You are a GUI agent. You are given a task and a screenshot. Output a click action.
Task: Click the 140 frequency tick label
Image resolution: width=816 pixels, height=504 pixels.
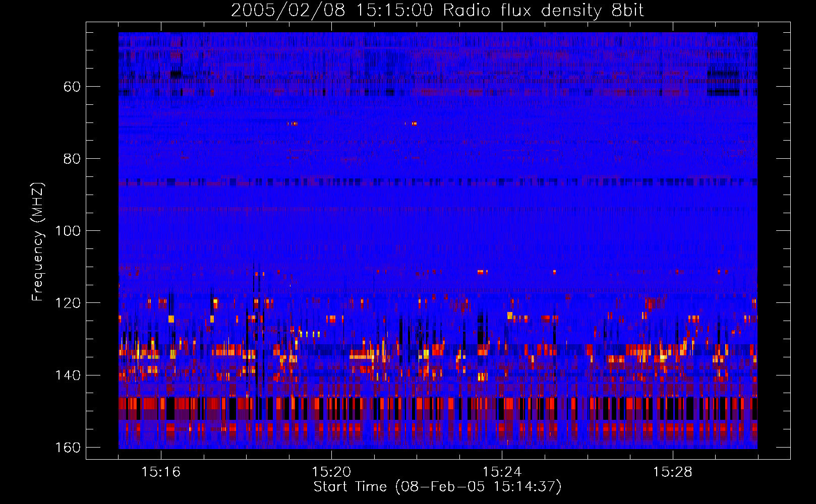coord(68,375)
